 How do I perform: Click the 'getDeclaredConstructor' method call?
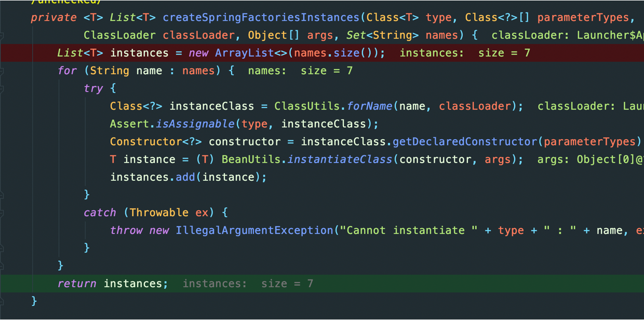(x=465, y=141)
